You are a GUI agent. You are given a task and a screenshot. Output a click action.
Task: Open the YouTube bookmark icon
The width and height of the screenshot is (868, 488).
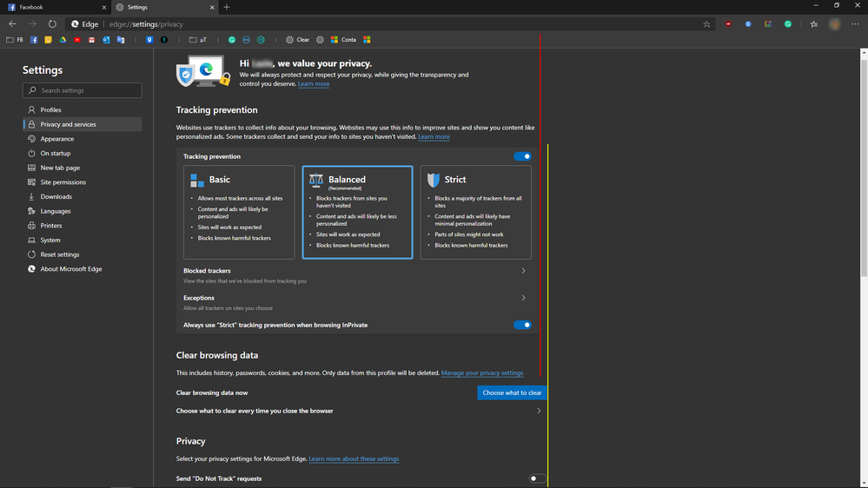(x=77, y=40)
